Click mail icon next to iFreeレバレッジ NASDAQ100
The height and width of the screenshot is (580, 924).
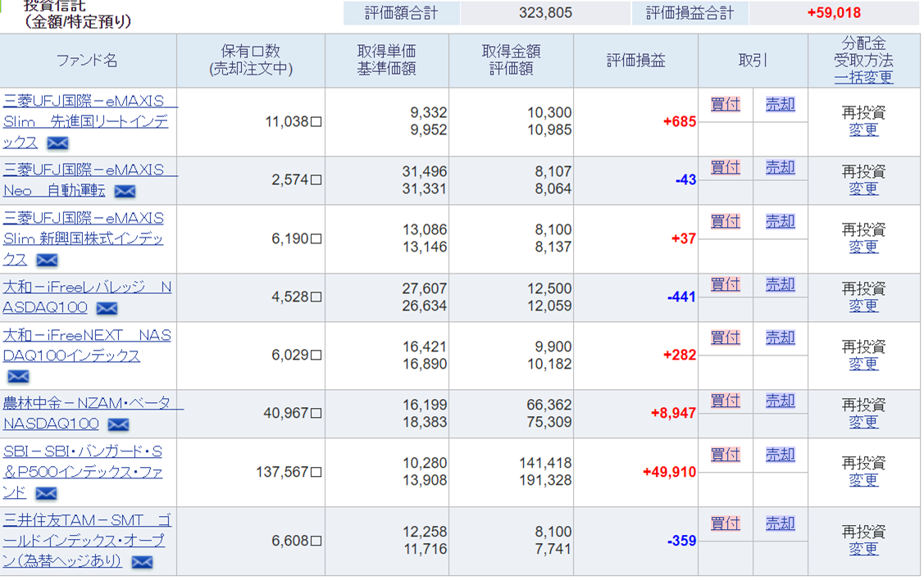[107, 309]
